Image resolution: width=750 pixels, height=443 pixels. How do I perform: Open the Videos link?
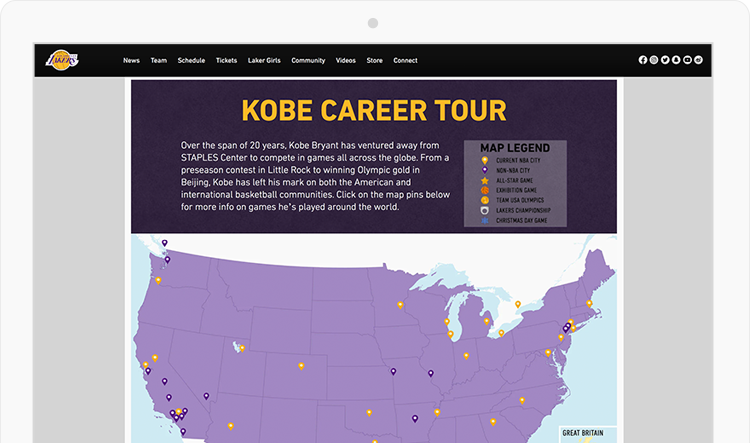tap(345, 60)
